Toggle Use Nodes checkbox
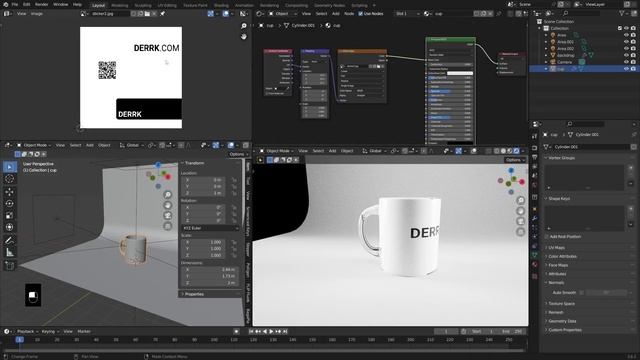Image resolution: width=640 pixels, height=360 pixels. 361,13
